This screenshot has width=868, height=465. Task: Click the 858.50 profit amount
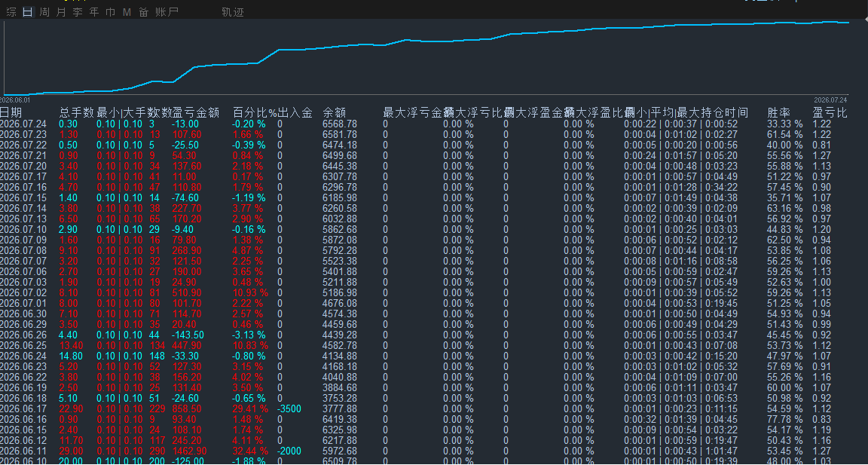(x=187, y=408)
